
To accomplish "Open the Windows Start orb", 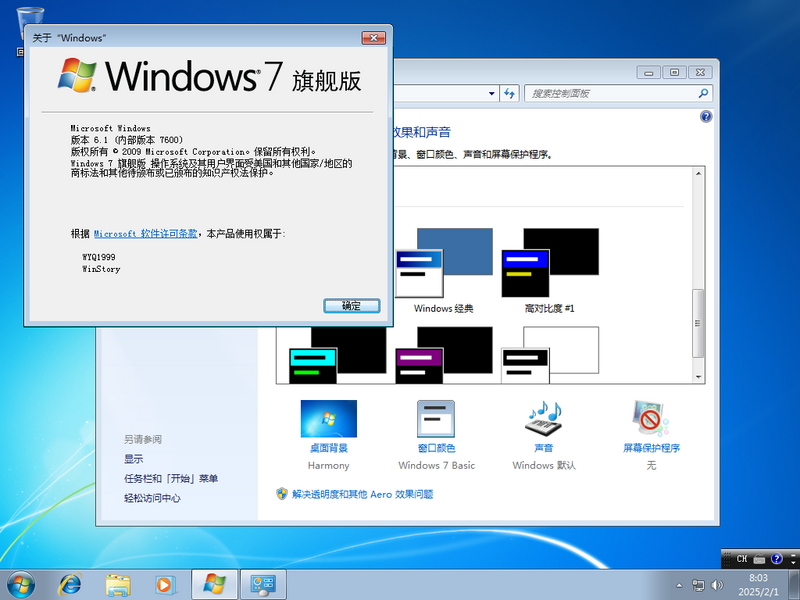I will [x=21, y=585].
